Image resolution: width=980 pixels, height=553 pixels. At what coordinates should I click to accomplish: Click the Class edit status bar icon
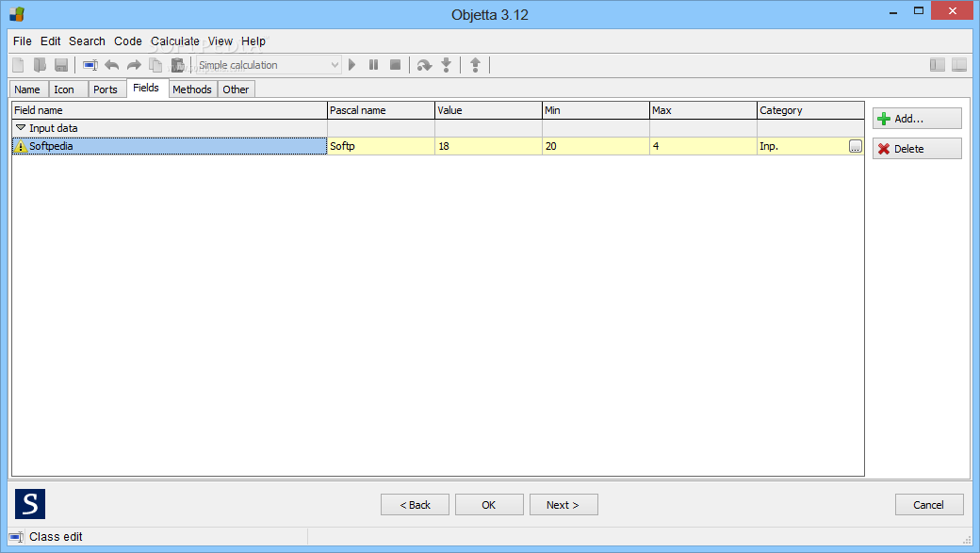click(x=16, y=537)
